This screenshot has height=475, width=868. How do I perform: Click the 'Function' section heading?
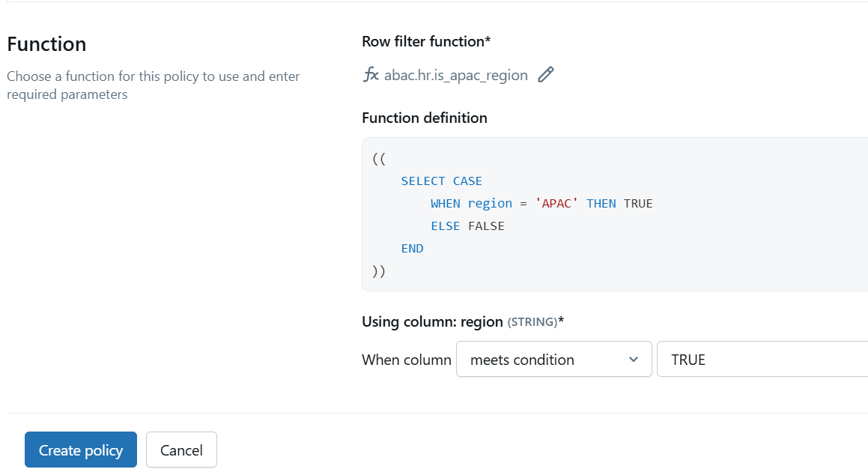click(x=46, y=44)
